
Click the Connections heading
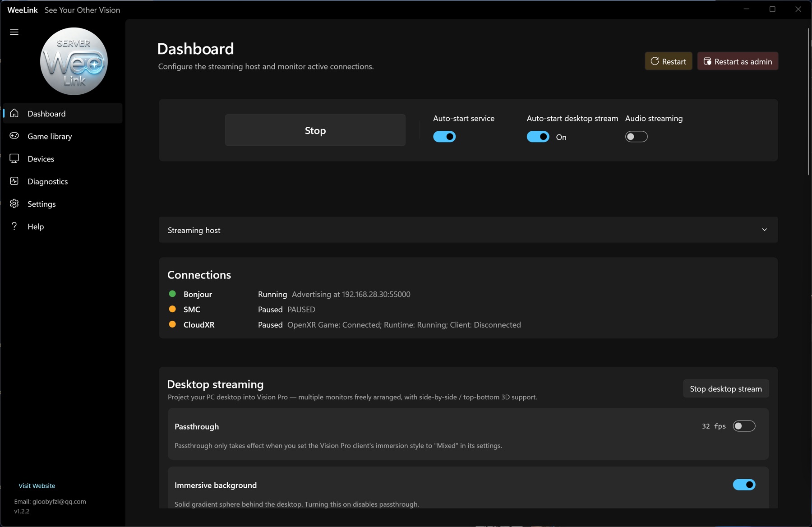pyautogui.click(x=199, y=275)
